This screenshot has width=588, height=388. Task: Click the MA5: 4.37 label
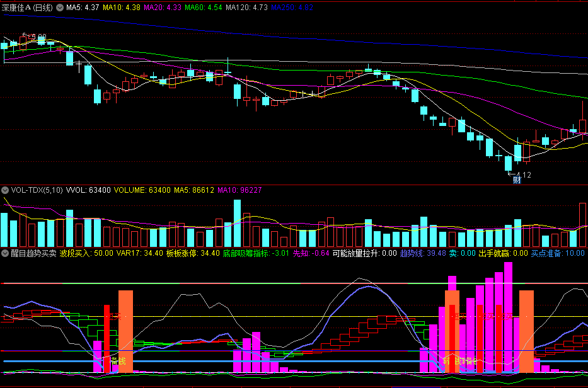tap(83, 8)
